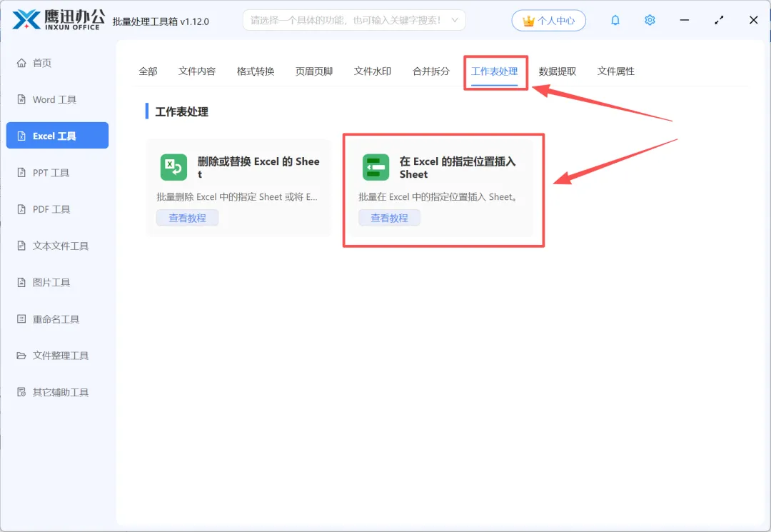
Task: Click the green 插入 Sheet card icon
Action: pyautogui.click(x=376, y=167)
